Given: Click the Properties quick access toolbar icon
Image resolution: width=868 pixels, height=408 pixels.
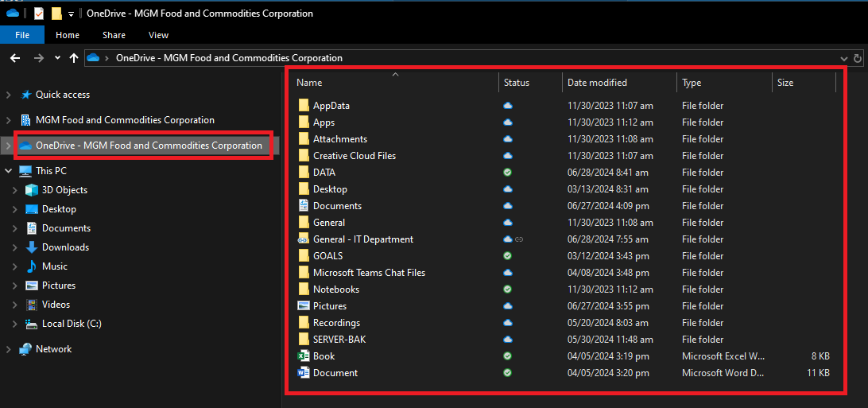Looking at the screenshot, I should coord(39,14).
